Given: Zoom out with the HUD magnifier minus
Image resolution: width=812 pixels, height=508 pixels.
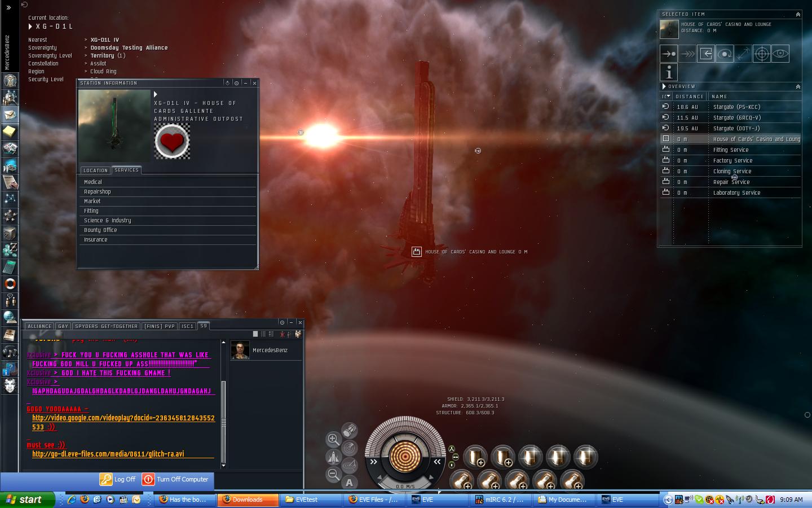Looking at the screenshot, I should pos(333,475).
